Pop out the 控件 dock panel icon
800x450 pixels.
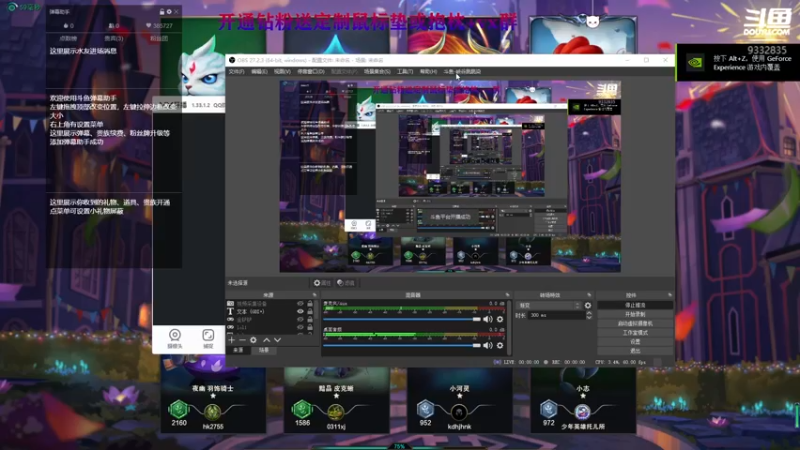coord(669,295)
